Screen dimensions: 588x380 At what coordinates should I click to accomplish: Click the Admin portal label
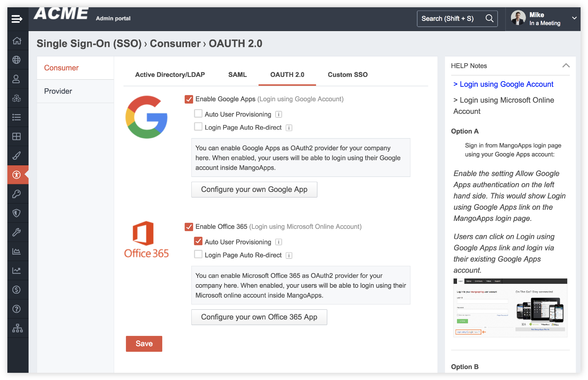[113, 19]
